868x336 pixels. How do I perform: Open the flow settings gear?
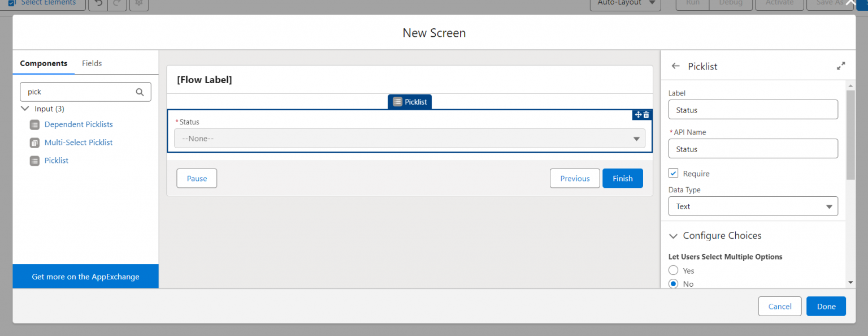point(138,3)
